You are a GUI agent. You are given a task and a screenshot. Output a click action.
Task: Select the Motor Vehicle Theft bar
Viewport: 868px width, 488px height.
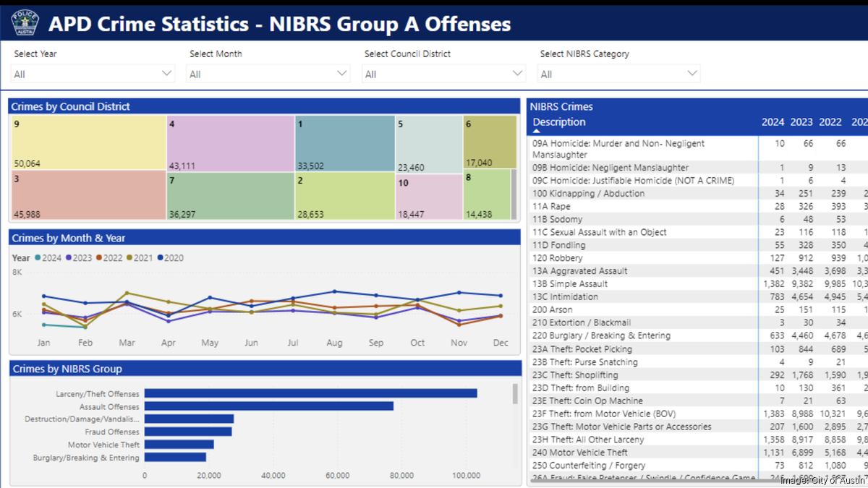179,445
